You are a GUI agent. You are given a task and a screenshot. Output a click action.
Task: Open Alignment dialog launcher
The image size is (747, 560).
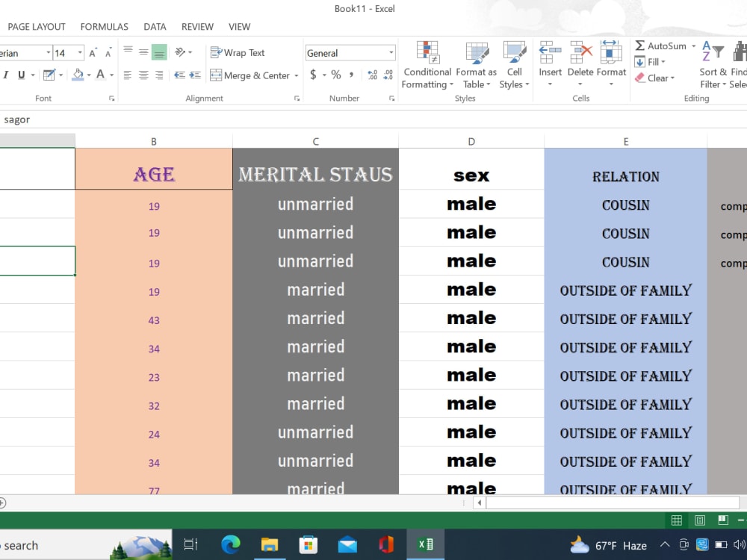pyautogui.click(x=297, y=99)
